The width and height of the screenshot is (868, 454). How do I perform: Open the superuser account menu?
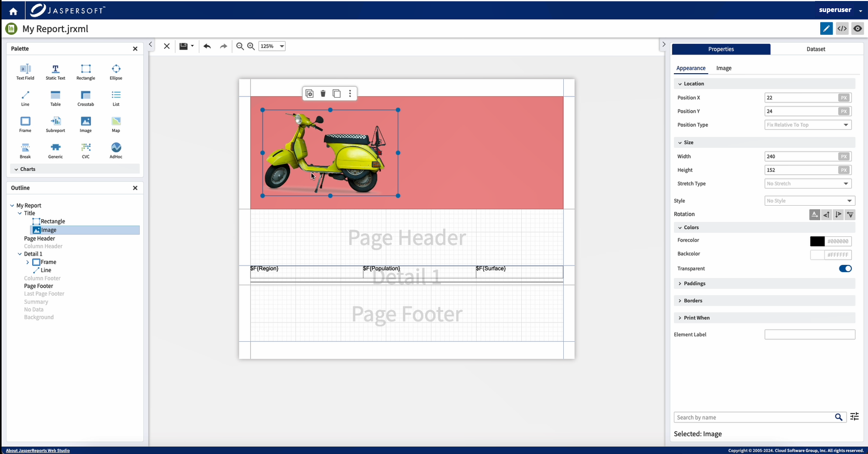[840, 10]
